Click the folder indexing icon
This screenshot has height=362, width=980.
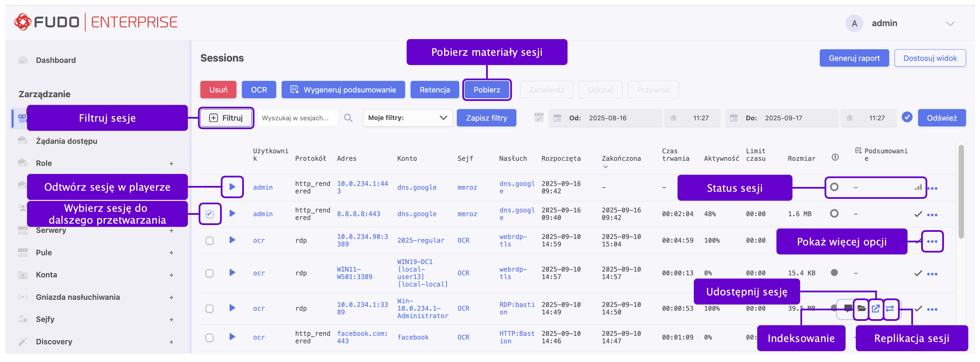pos(861,309)
